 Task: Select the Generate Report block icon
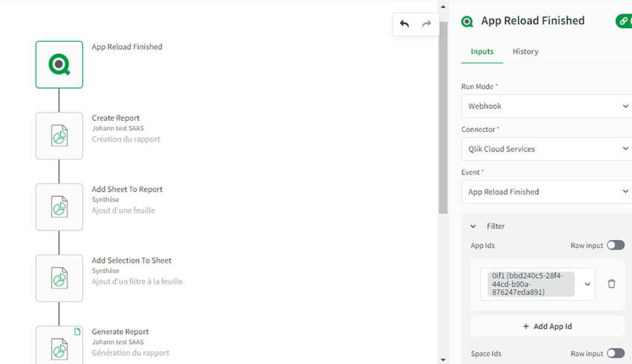point(59,345)
